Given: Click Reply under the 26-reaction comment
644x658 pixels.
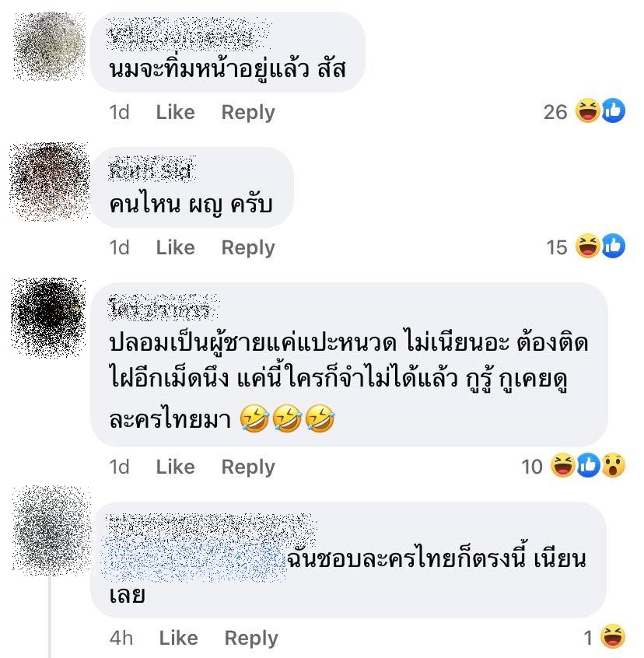Looking at the screenshot, I should (248, 113).
